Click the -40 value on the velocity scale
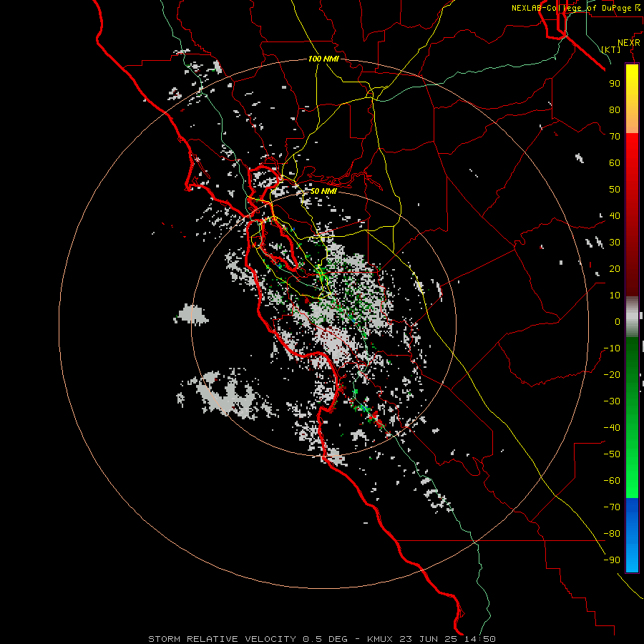 [x=612, y=428]
